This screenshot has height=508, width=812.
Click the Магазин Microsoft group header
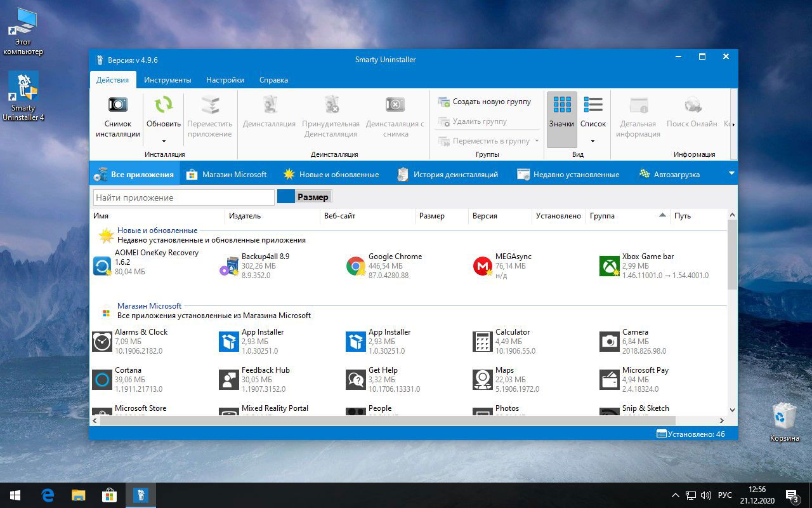point(149,306)
